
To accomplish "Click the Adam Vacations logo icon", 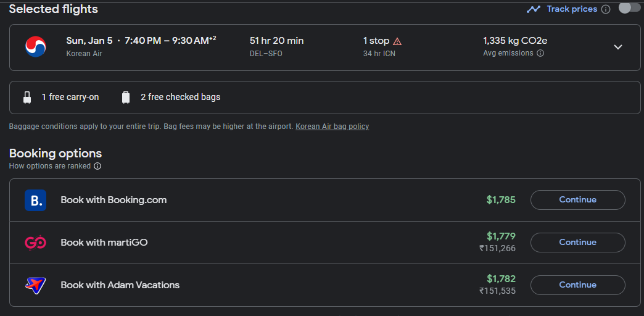I will click(x=35, y=285).
